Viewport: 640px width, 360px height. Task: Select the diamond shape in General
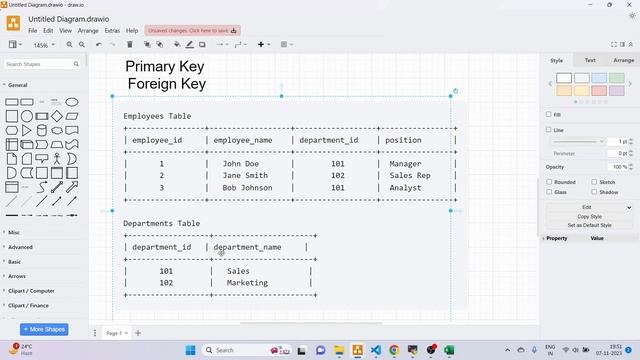coord(57,116)
